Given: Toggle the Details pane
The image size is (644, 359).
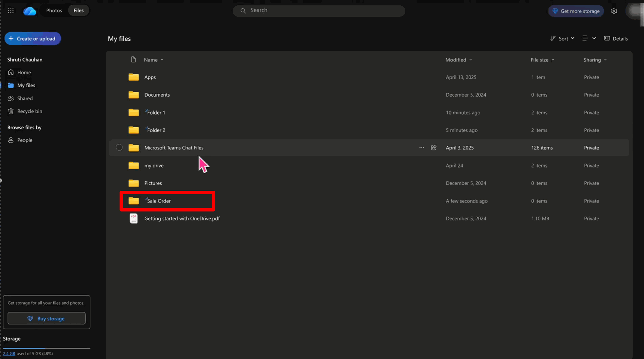Looking at the screenshot, I should [x=616, y=39].
